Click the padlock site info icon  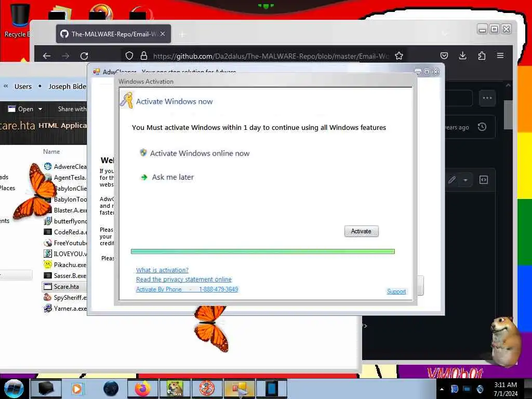tap(144, 56)
